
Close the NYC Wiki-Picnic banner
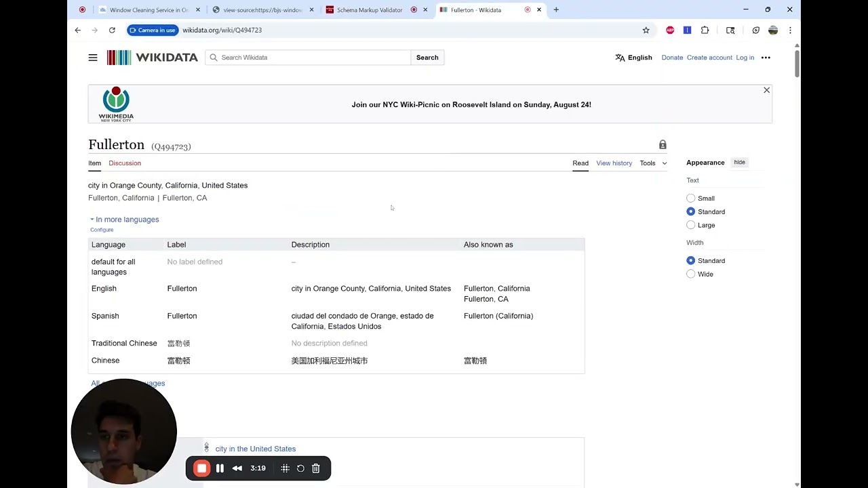tap(766, 90)
